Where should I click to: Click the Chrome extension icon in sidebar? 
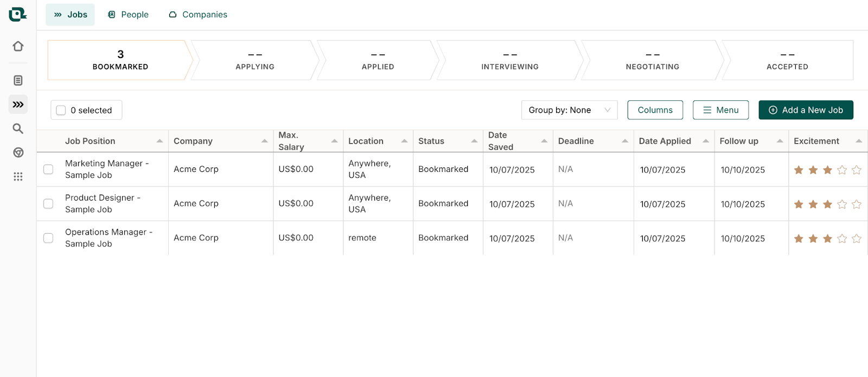point(18,153)
